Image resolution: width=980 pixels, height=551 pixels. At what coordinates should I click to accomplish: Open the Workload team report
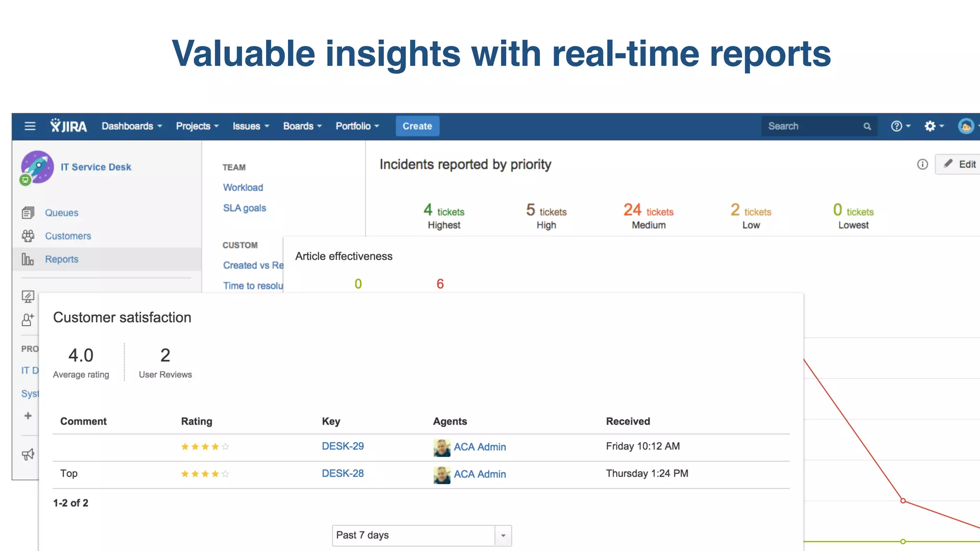click(243, 187)
